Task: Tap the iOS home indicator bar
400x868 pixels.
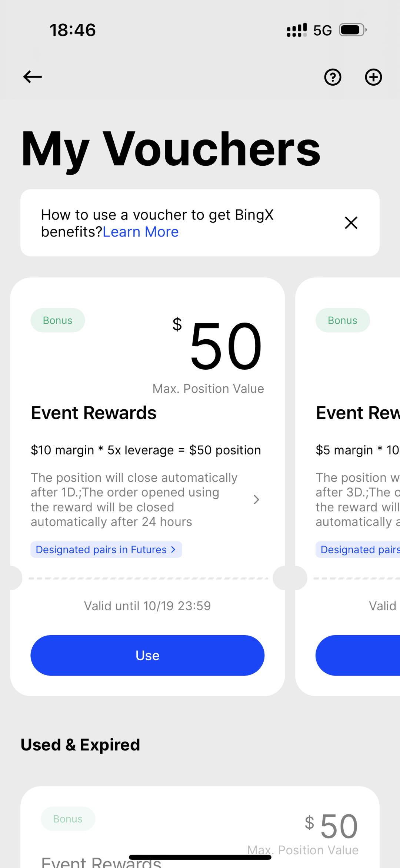Action: [200, 857]
